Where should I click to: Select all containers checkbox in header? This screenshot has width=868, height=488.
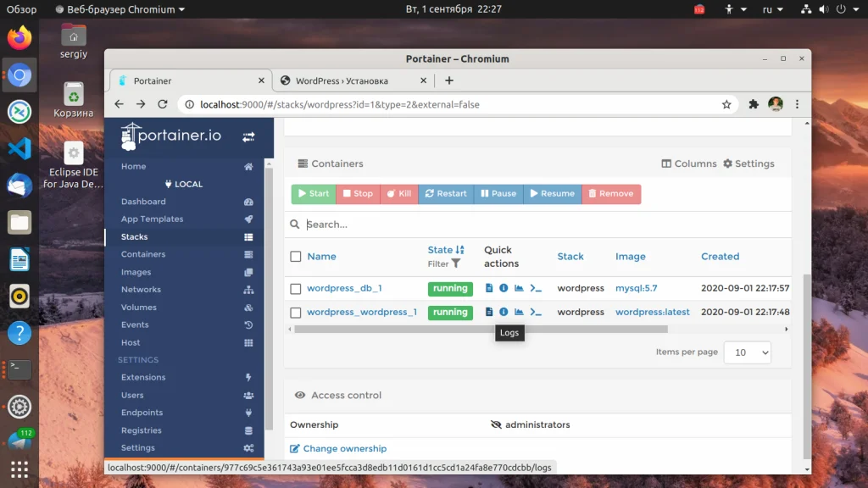tap(296, 256)
